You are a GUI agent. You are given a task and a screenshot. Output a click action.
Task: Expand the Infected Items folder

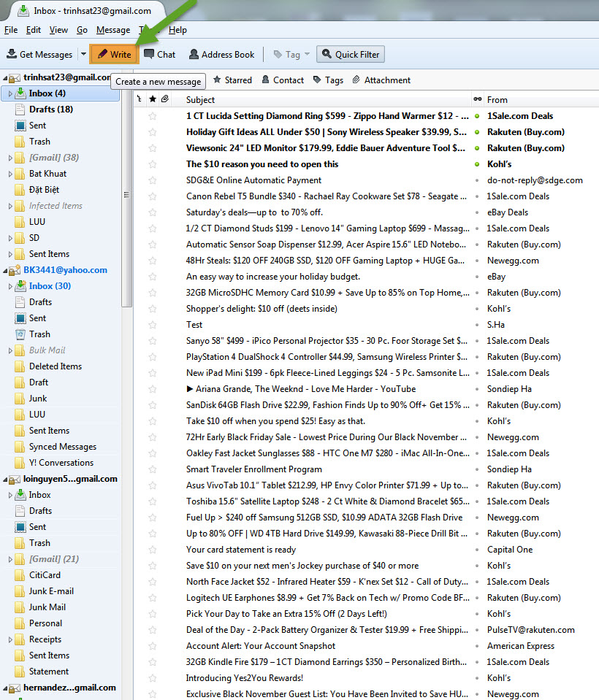click(x=9, y=206)
